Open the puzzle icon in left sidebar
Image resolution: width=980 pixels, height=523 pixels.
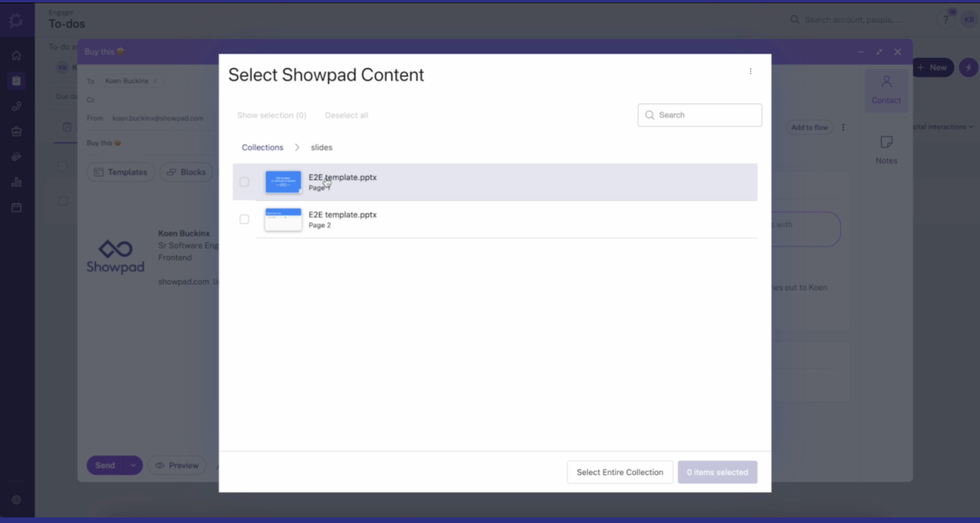pyautogui.click(x=16, y=157)
